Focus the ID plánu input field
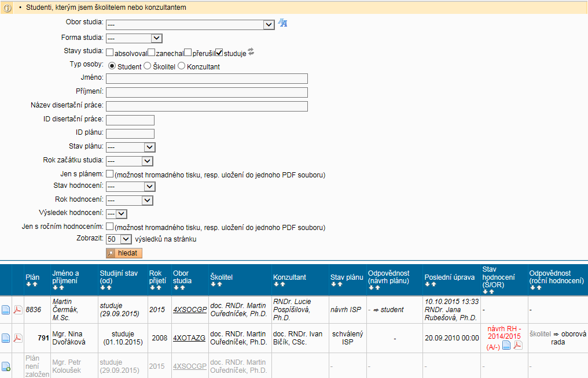 (x=130, y=134)
